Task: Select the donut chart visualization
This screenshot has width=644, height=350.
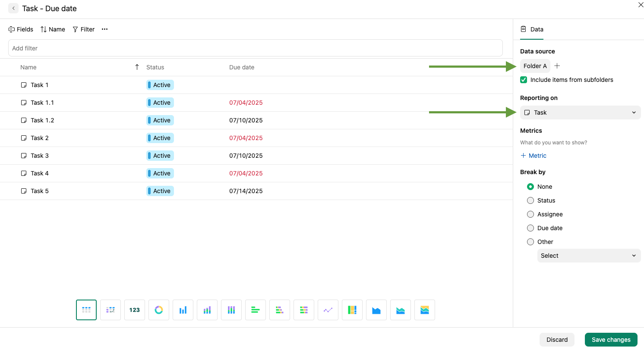Action: pyautogui.click(x=159, y=310)
